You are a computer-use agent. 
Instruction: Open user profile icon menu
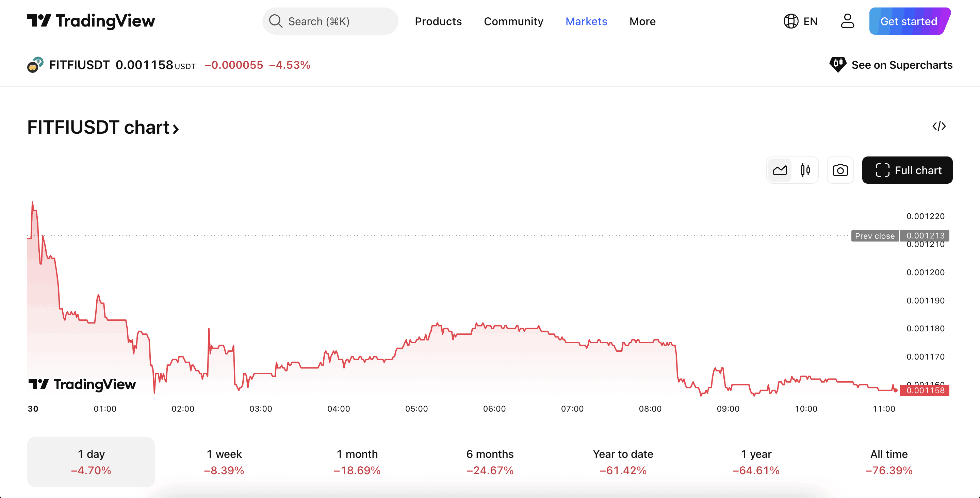coord(847,21)
